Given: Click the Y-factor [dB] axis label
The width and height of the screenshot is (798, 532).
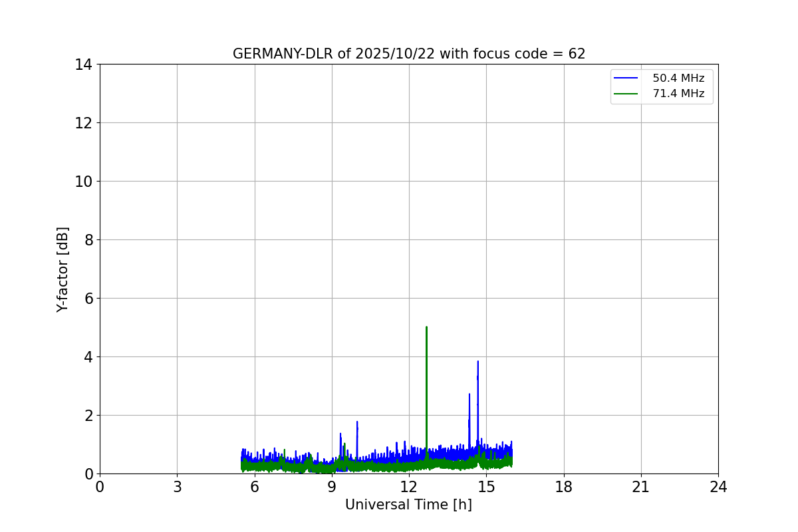Looking at the screenshot, I should (x=63, y=269).
